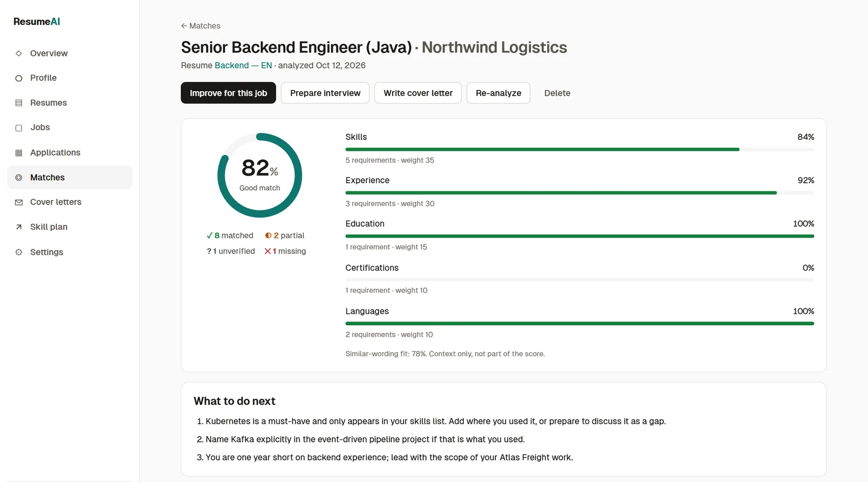Click the Education progress bar
Screen dimensions: 868x482
[x=579, y=236]
